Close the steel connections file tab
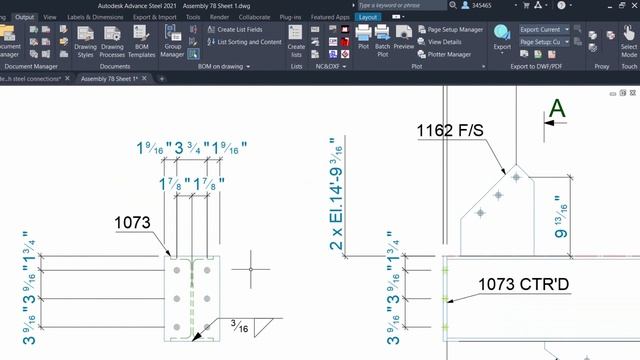Image resolution: width=640 pixels, height=360 pixels. (x=67, y=78)
